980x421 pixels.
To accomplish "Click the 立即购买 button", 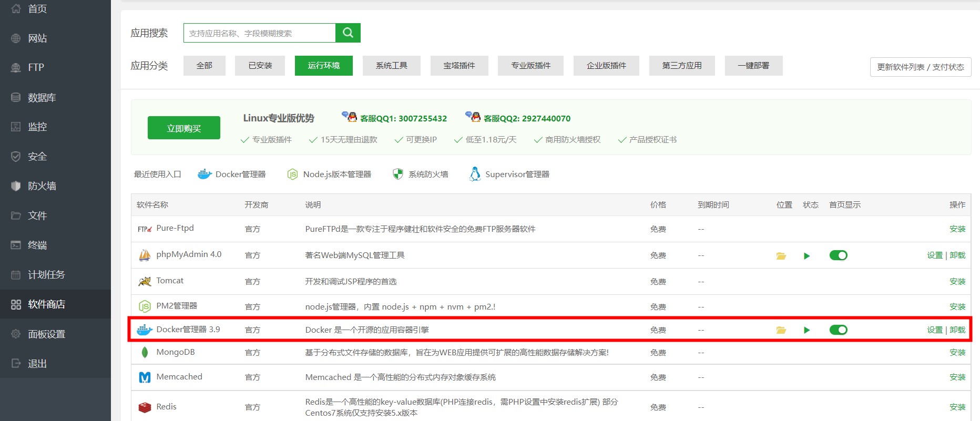I will 184,128.
